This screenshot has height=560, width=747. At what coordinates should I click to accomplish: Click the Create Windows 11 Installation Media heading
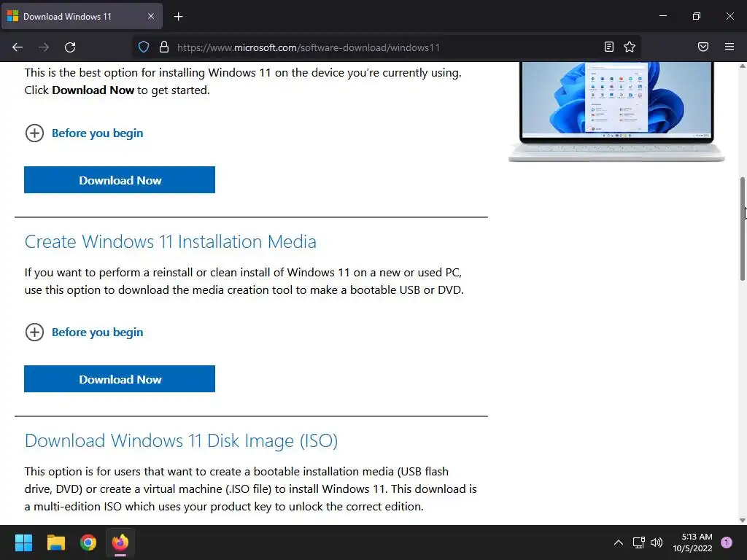point(171,242)
